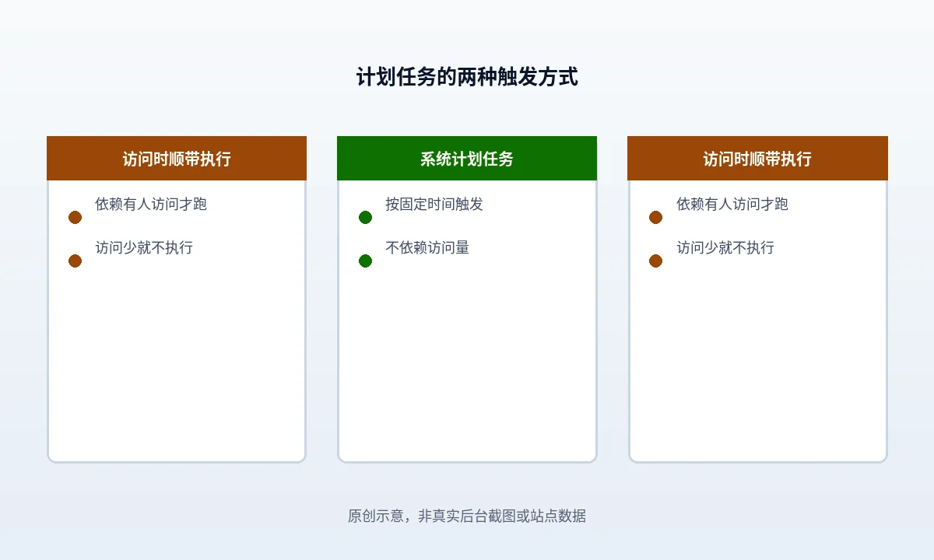This screenshot has width=934, height=560.
Task: Click 访问少就不执行 in the right card
Action: (725, 247)
